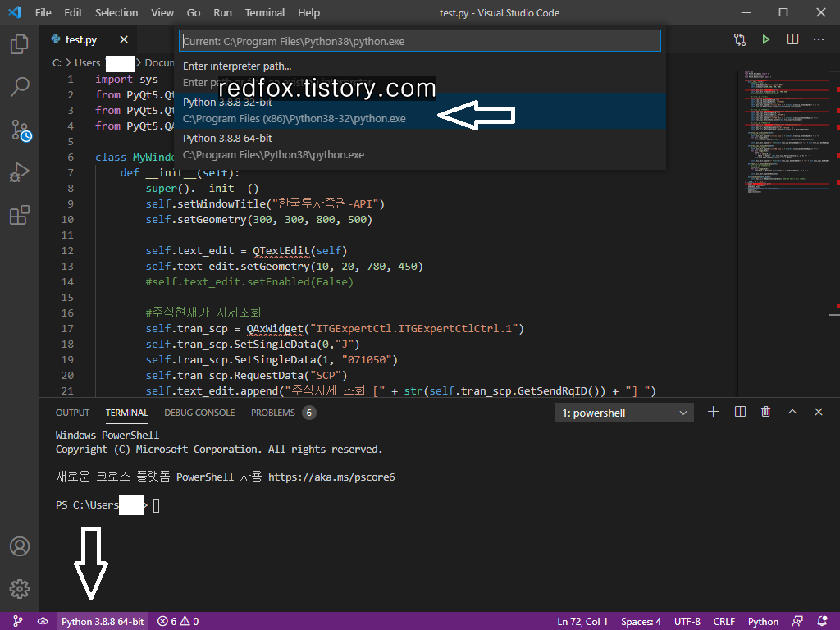
Task: Run Python file with green play icon
Action: (x=766, y=39)
